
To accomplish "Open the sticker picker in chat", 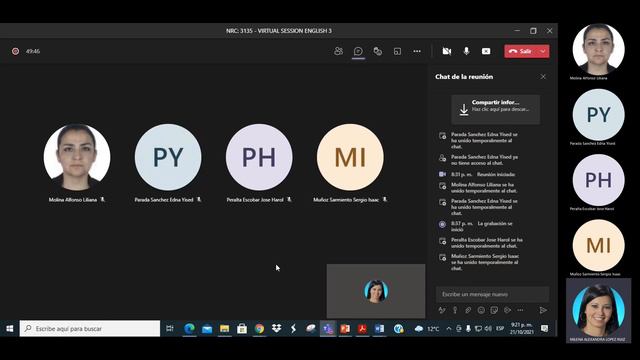I will (x=494, y=310).
